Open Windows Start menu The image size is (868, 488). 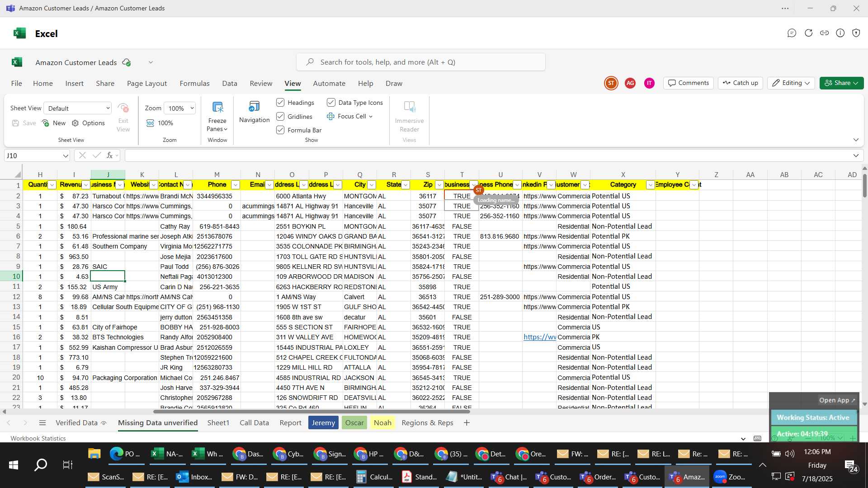point(14,465)
